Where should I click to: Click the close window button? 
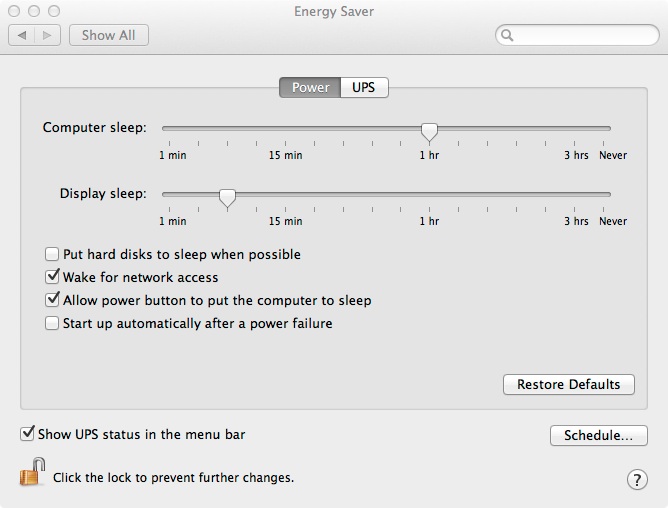(x=14, y=11)
